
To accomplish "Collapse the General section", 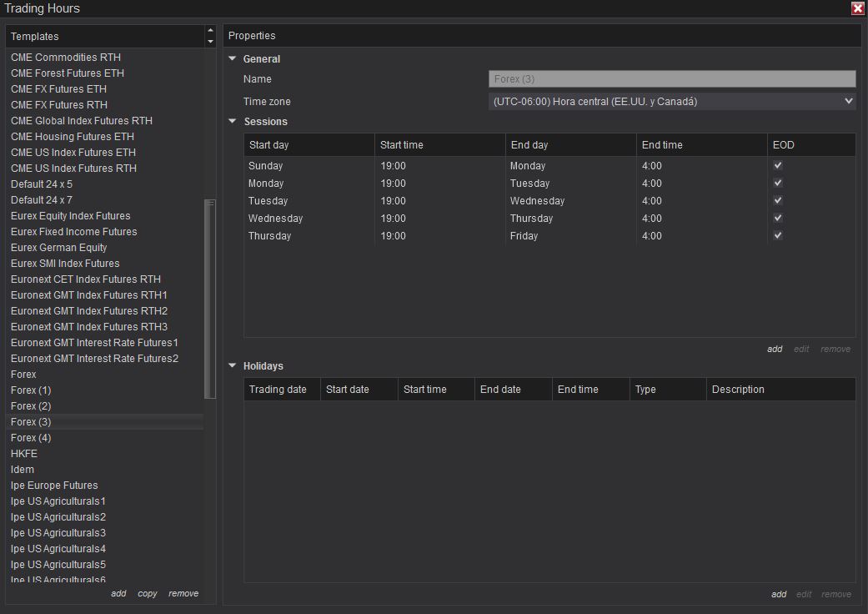I will point(233,59).
